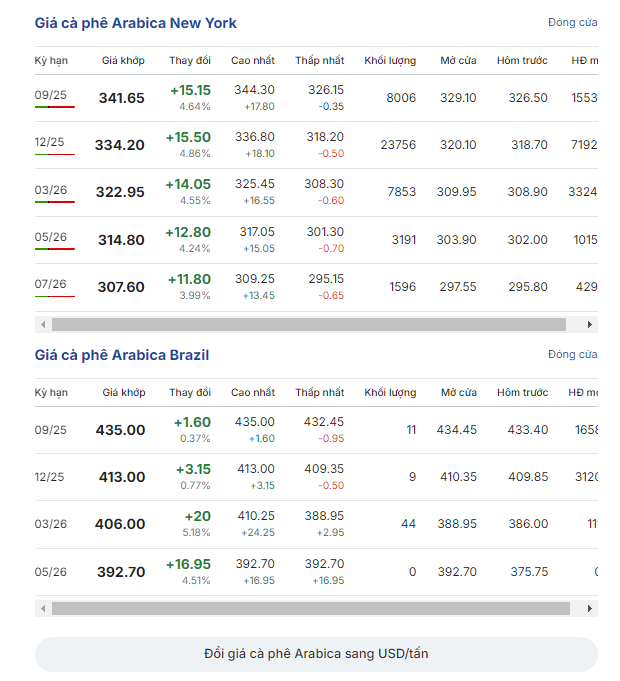The image size is (620, 681).
Task: Click Khối lượng header in Brazil table
Action: click(390, 393)
